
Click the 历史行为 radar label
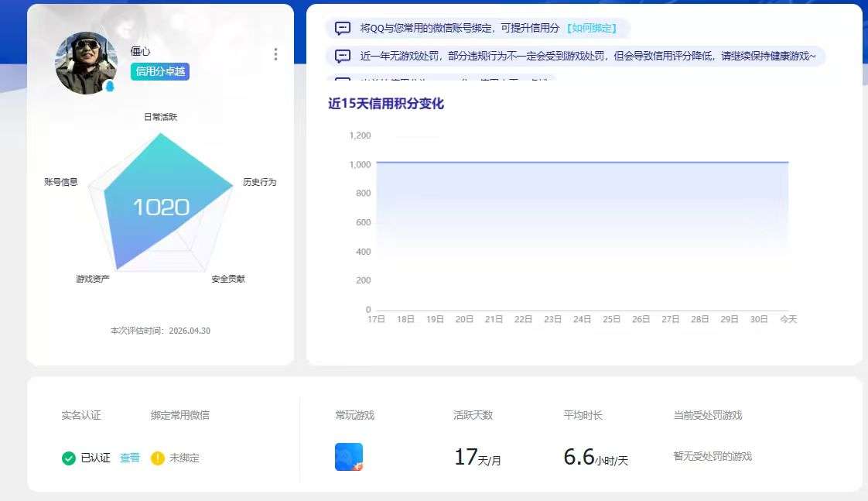point(260,182)
